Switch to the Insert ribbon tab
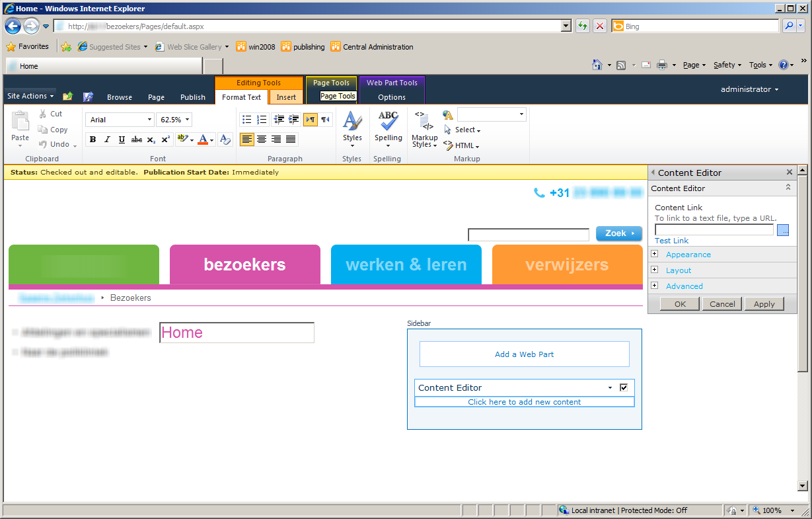812x519 pixels. coord(286,97)
